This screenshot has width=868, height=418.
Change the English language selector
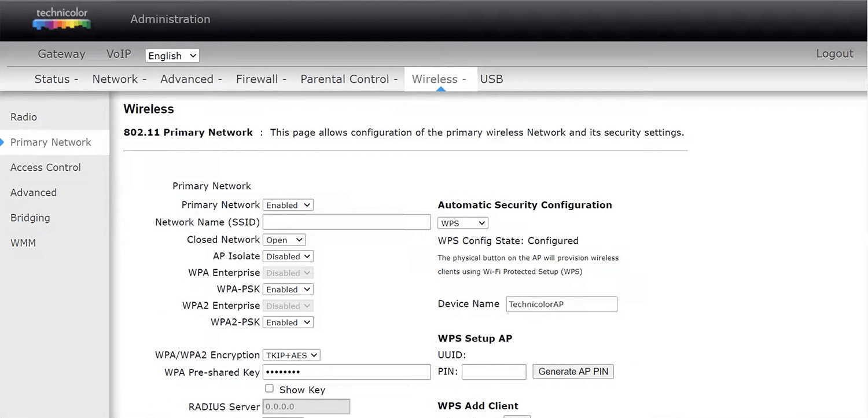172,56
